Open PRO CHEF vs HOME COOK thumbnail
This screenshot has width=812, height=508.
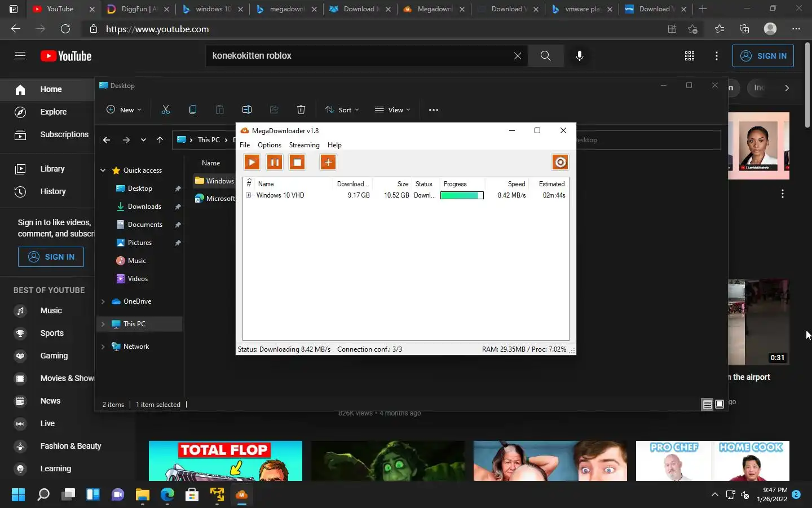pos(713,461)
